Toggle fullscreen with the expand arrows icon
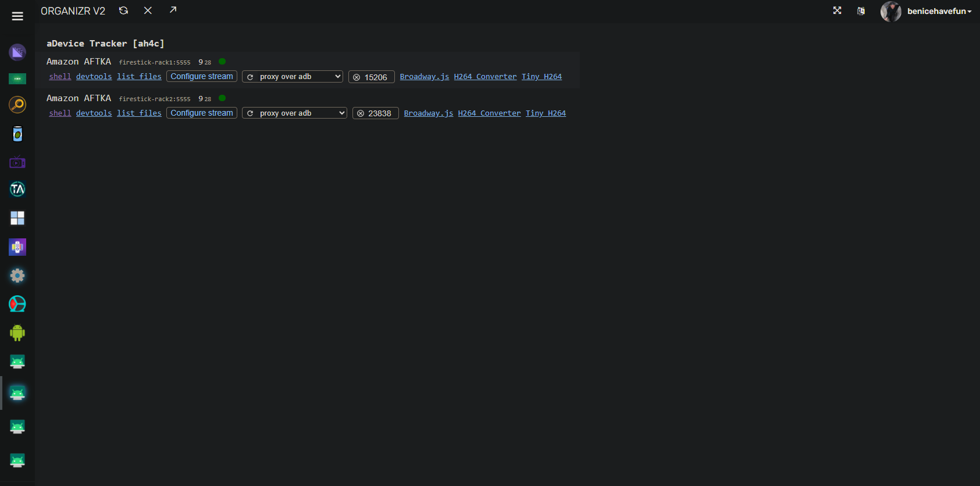Viewport: 980px width, 486px height. point(837,10)
